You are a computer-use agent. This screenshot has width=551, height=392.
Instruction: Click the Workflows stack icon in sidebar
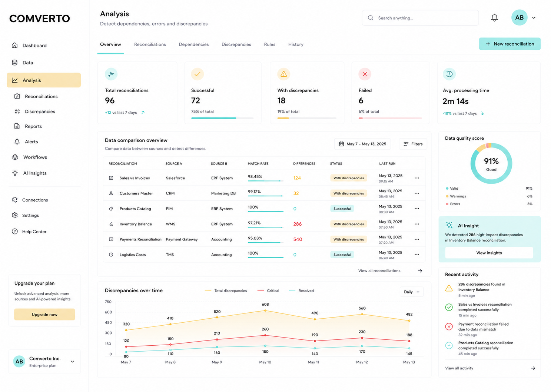(x=15, y=157)
